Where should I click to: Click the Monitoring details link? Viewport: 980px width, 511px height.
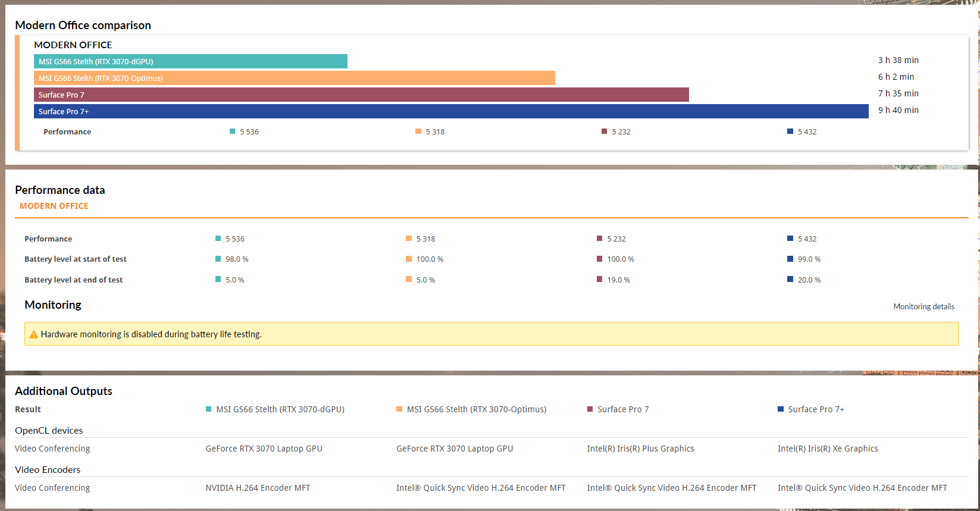coord(923,307)
